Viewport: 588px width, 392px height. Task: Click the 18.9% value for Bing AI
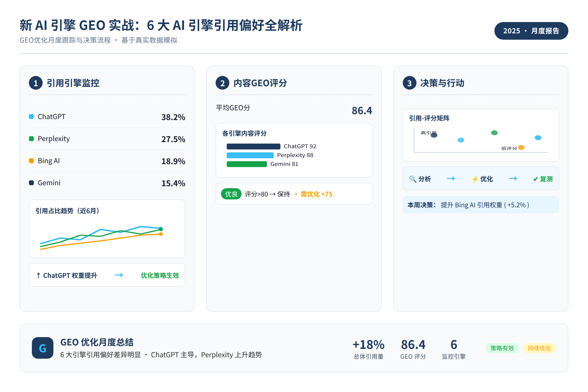pos(173,161)
